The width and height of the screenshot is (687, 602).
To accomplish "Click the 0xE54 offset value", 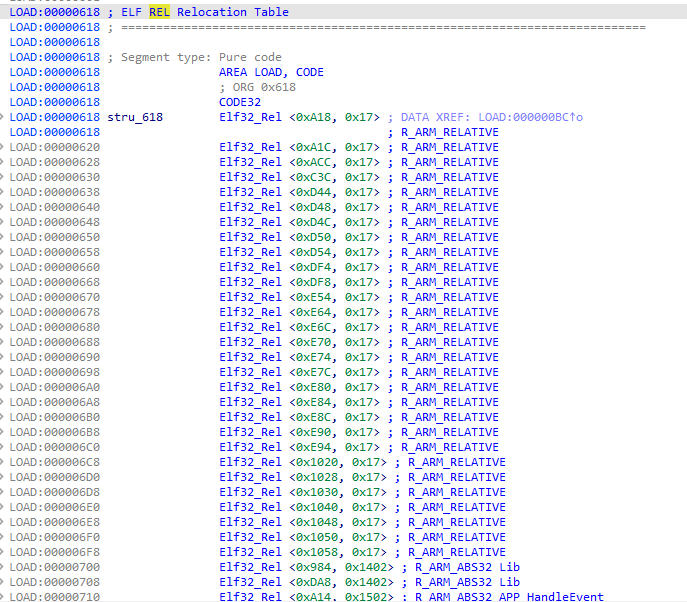I will click(x=313, y=297).
